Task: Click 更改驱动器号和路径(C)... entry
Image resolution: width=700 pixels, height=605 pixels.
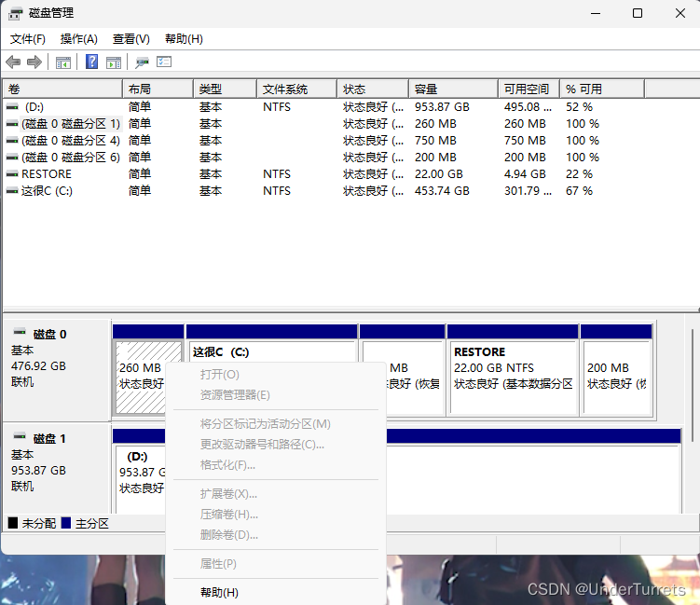Action: click(276, 445)
